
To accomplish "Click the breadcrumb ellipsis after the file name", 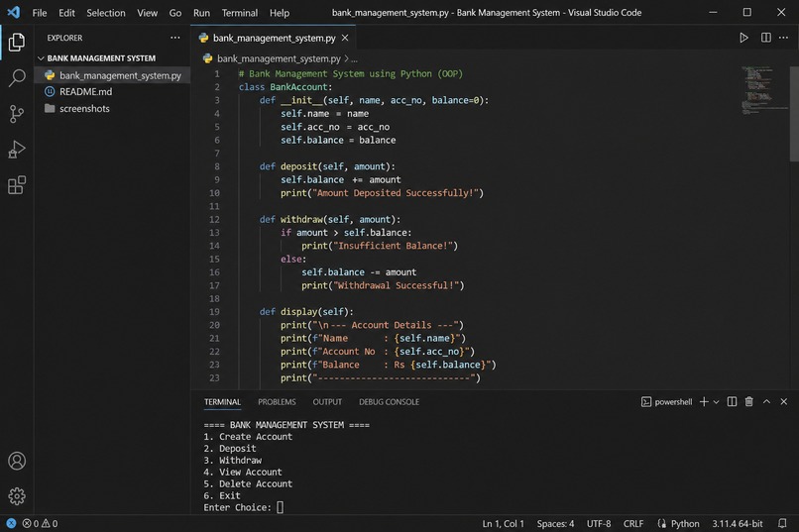I will coord(354,59).
